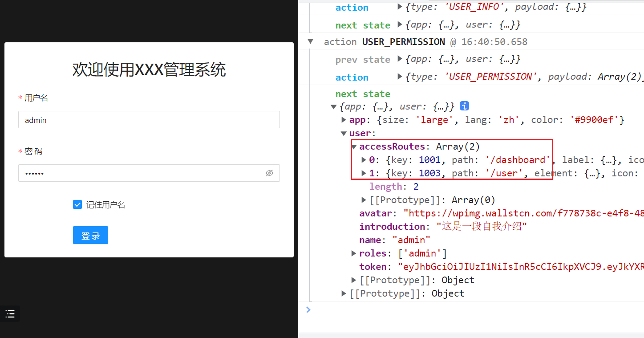This screenshot has width=644, height=338.
Task: Click the 用户名 field label
Action: tap(36, 98)
